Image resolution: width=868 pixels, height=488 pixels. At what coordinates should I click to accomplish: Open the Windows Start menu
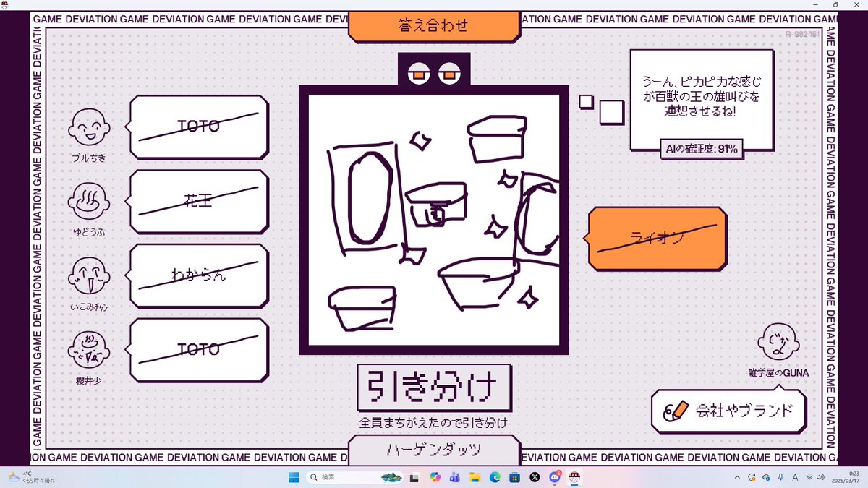pos(294,477)
